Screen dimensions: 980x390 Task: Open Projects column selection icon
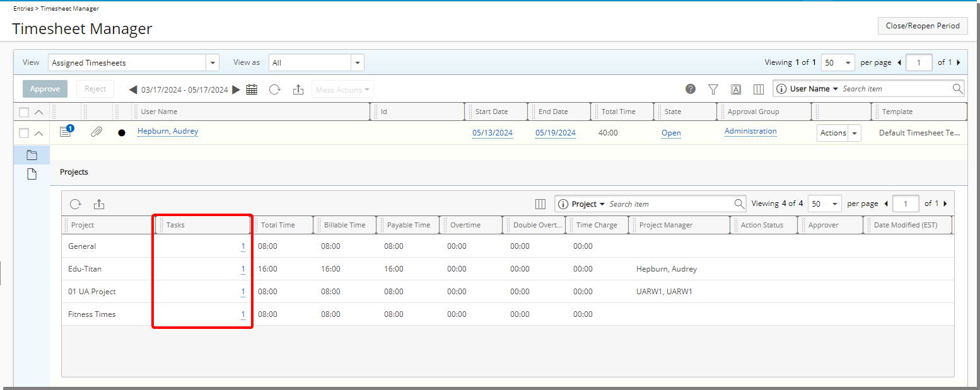coord(540,204)
